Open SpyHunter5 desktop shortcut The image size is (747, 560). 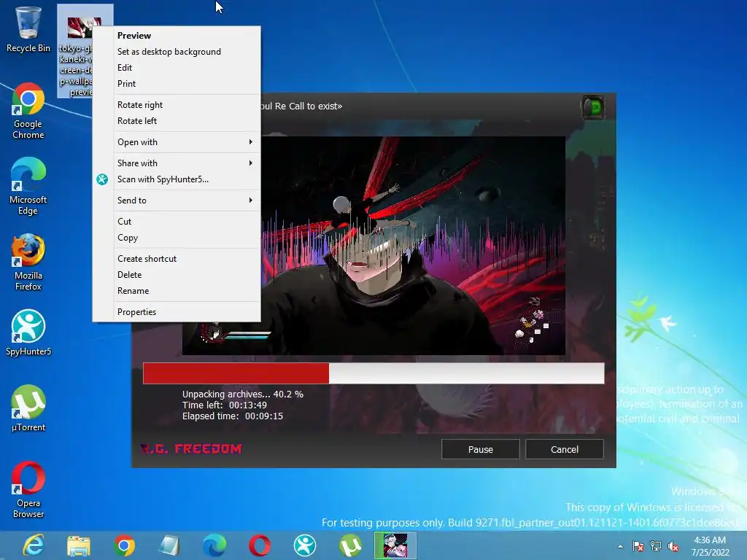tap(28, 332)
